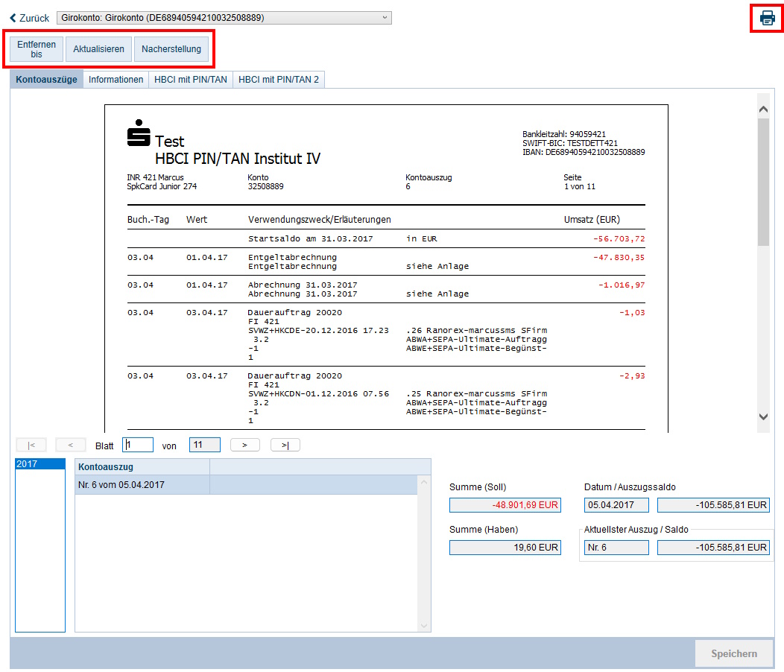The height and width of the screenshot is (672, 784).
Task: Click the Nacherstellung button
Action: click(x=171, y=49)
